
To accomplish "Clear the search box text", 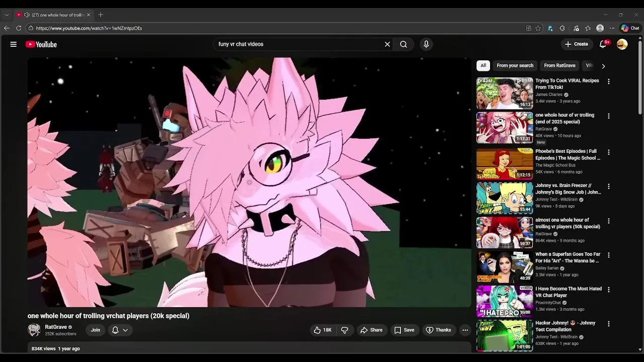I will (387, 44).
